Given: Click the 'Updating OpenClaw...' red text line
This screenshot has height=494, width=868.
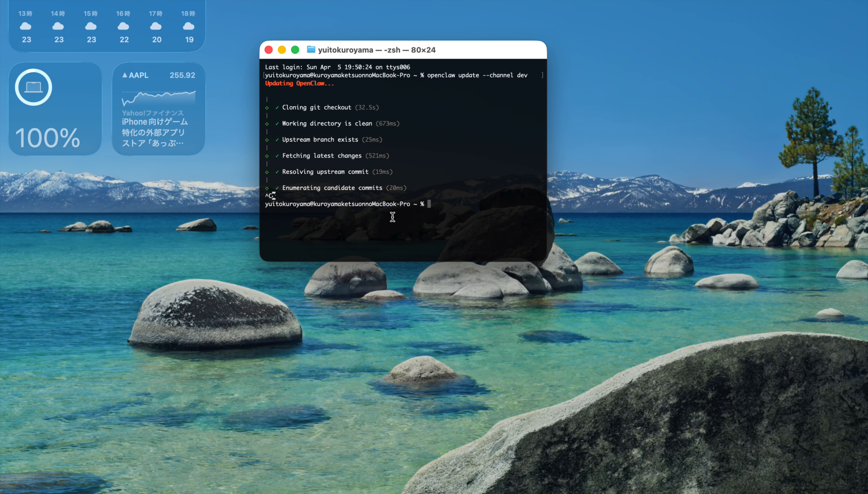Looking at the screenshot, I should point(299,83).
